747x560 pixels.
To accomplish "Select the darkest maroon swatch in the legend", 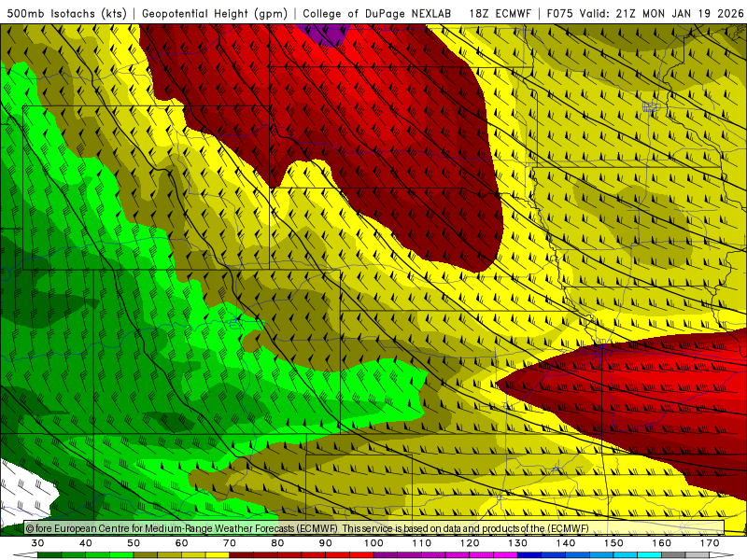I will [x=242, y=554].
